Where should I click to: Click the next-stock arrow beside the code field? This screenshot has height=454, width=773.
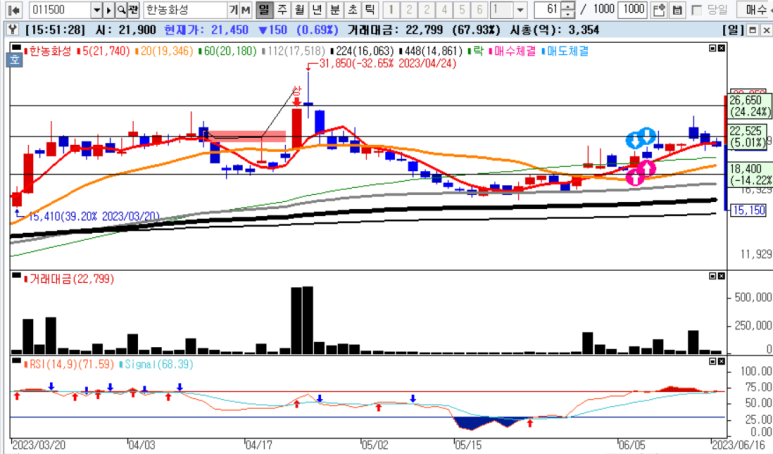[x=109, y=9]
